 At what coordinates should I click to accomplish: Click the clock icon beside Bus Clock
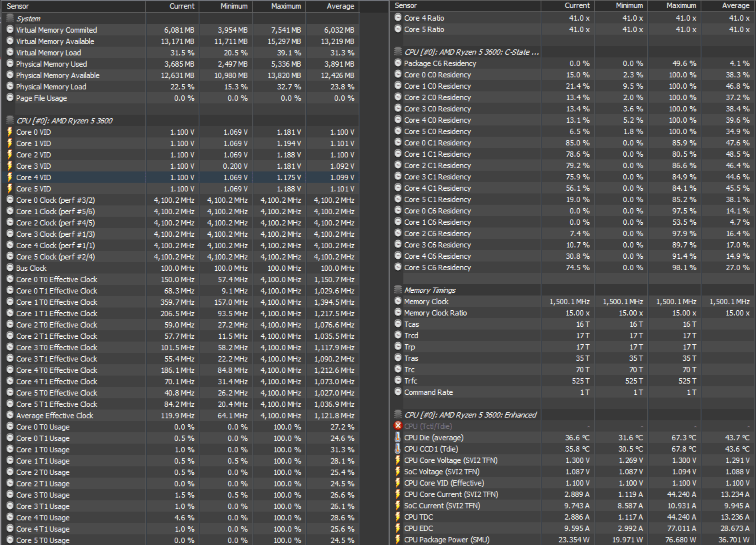[x=9, y=267]
